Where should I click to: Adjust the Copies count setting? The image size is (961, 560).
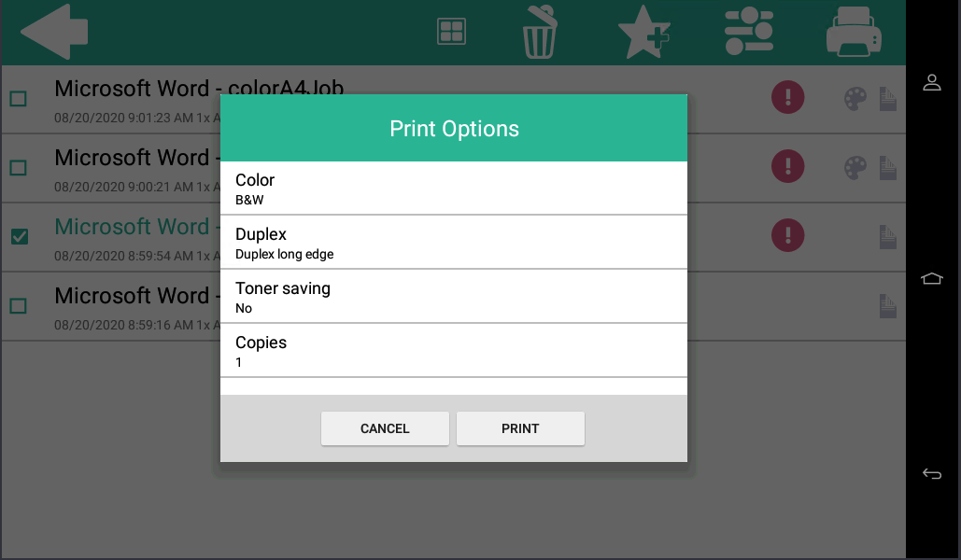(x=453, y=350)
